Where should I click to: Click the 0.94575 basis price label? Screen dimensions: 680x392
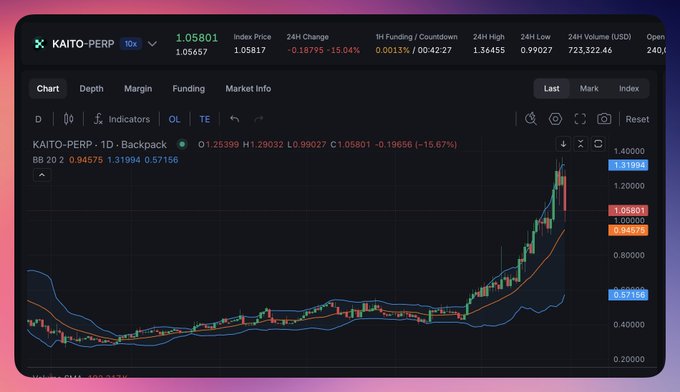click(x=628, y=230)
